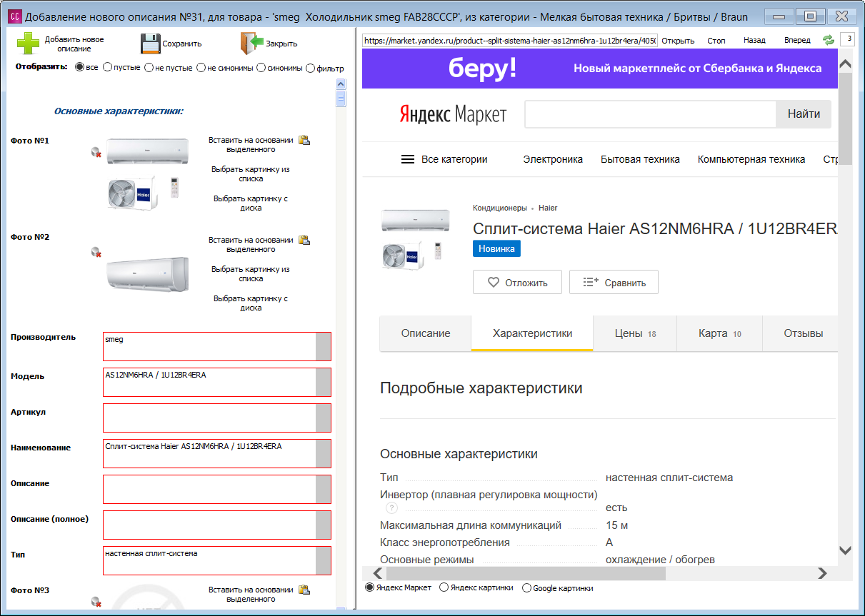Click 'Выбрать картинку из списка' for Фото №1

(x=251, y=174)
